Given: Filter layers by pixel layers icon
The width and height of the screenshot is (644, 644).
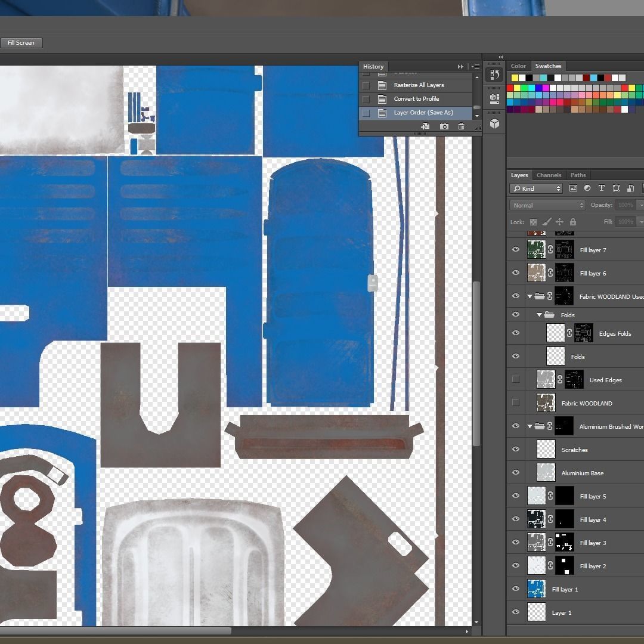Looking at the screenshot, I should point(573,188).
